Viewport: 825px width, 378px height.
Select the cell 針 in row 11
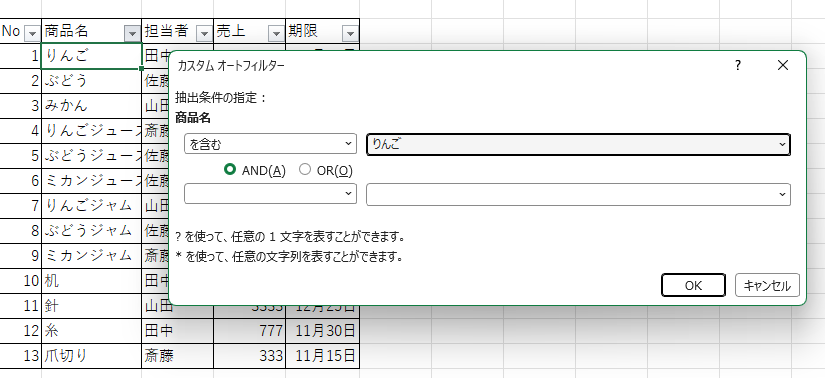[91, 306]
